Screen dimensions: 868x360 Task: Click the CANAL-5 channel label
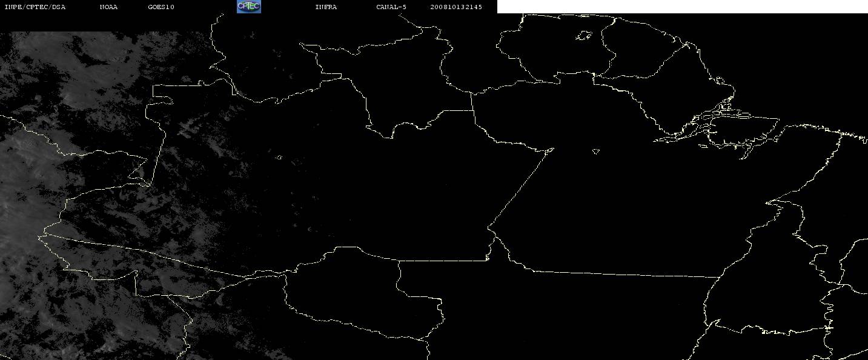coord(391,7)
